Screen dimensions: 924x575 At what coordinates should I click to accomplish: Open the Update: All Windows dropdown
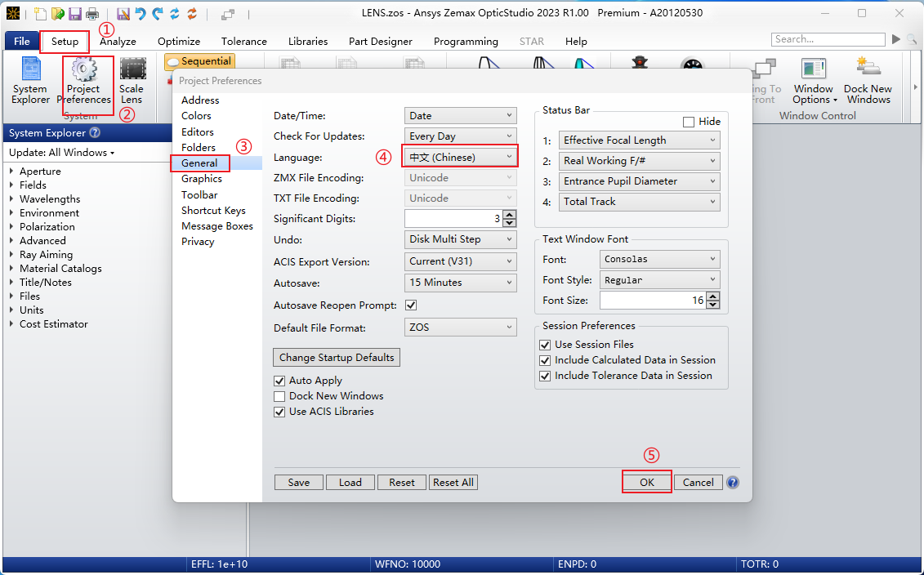[62, 153]
